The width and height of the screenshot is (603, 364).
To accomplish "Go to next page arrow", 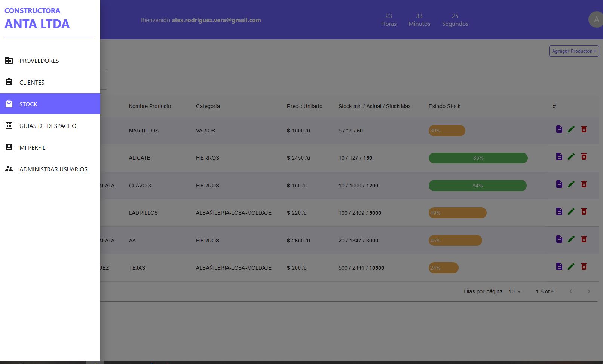I will 588,291.
